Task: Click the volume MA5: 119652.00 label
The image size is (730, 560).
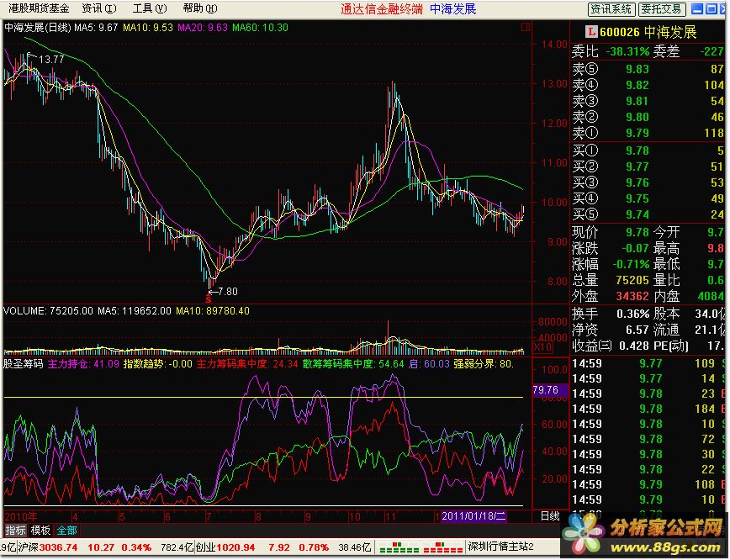Action: point(134,310)
